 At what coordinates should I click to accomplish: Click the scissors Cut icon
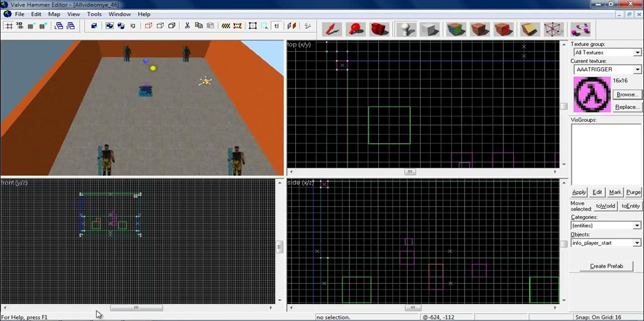pyautogui.click(x=187, y=26)
